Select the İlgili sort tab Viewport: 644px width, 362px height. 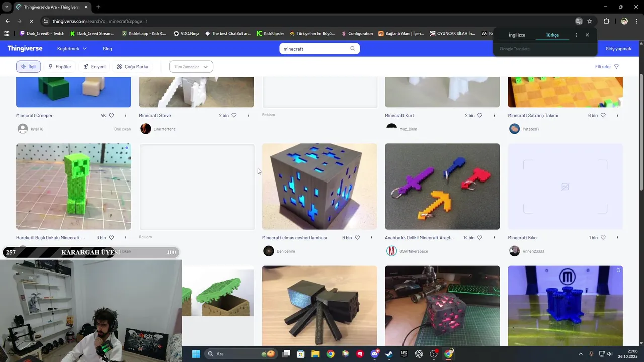coord(29,67)
